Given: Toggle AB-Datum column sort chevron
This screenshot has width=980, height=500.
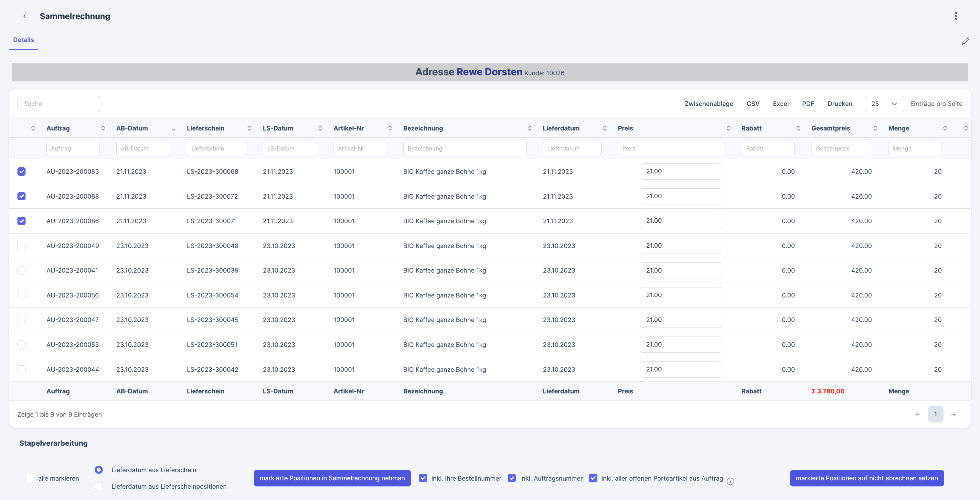Looking at the screenshot, I should pyautogui.click(x=173, y=129).
